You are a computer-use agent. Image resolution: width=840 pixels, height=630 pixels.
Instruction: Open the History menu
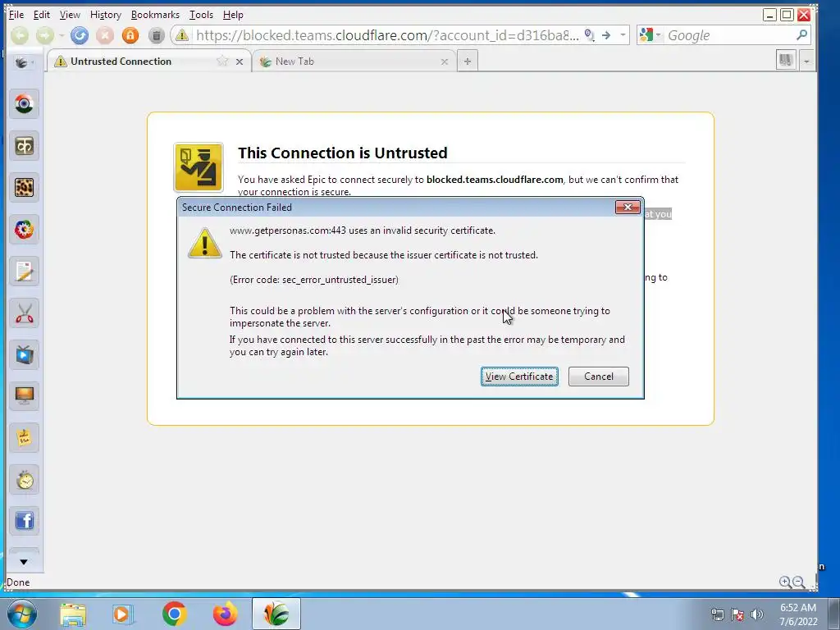pos(106,15)
